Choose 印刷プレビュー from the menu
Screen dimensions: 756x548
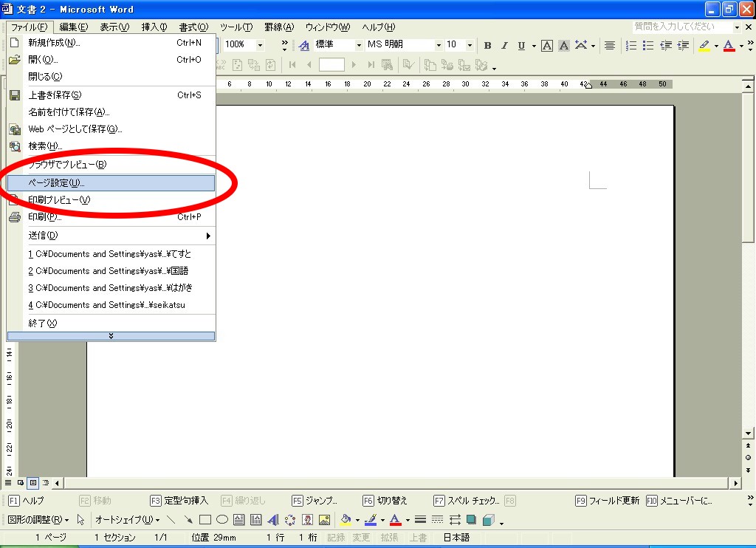point(111,199)
